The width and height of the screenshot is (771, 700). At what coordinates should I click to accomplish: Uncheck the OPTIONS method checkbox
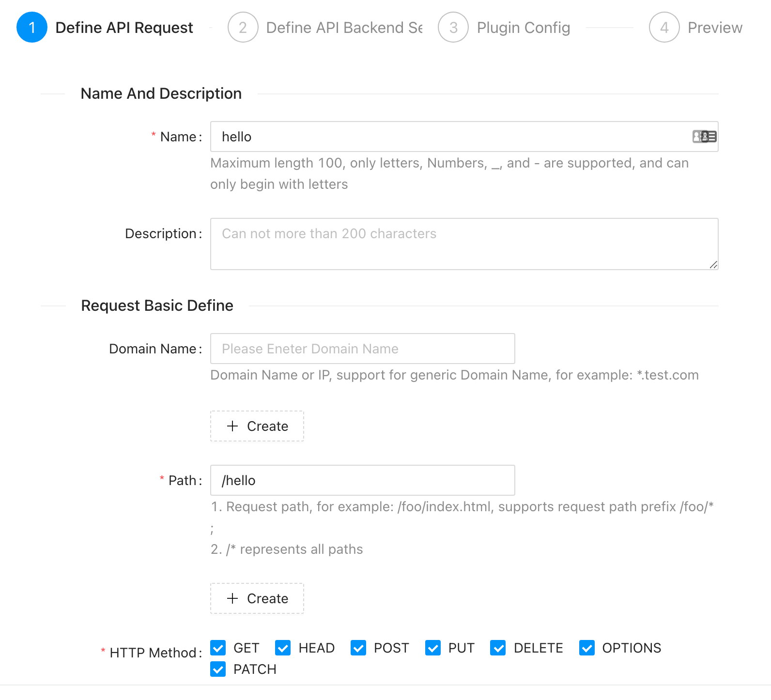pos(587,648)
